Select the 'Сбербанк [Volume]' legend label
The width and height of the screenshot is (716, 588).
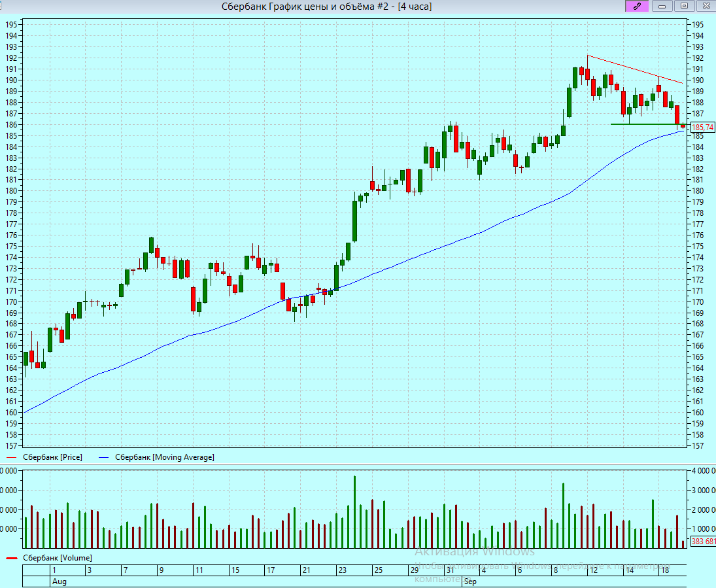coord(58,558)
